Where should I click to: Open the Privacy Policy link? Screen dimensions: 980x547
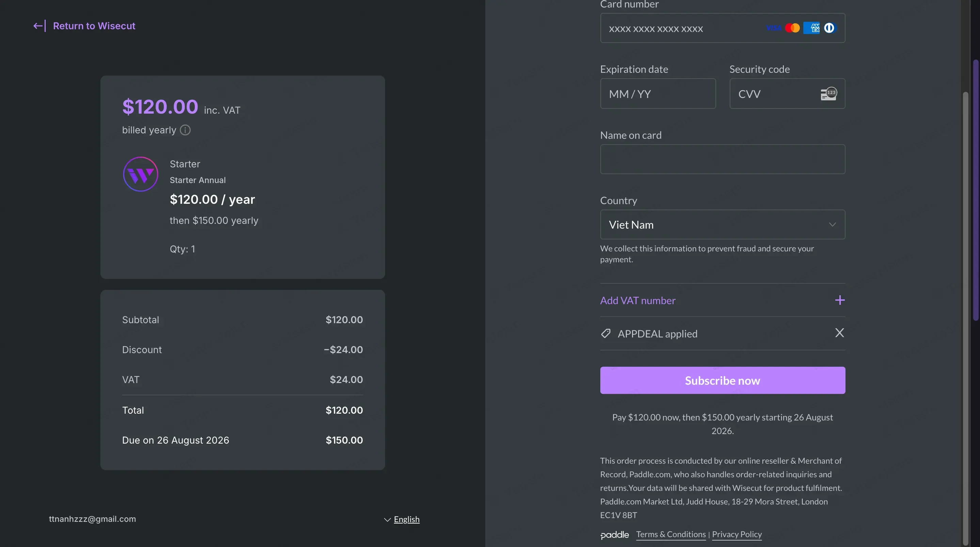tap(737, 534)
